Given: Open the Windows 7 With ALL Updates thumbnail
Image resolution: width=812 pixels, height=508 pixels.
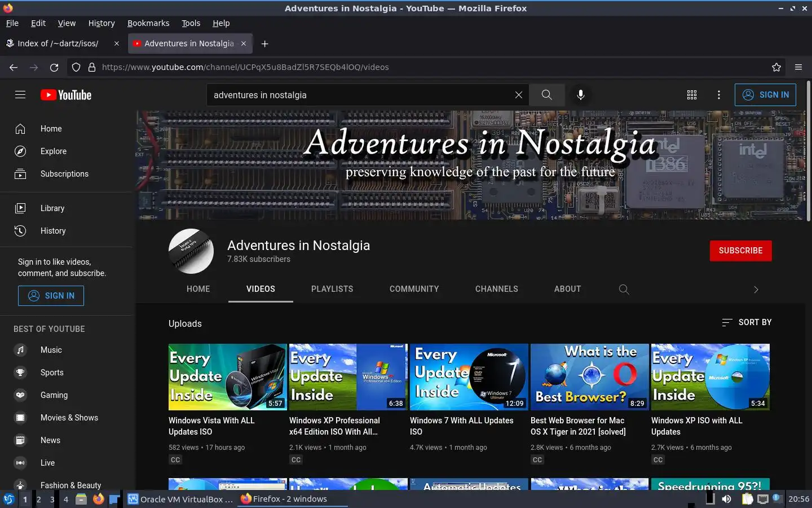Looking at the screenshot, I should click(469, 377).
